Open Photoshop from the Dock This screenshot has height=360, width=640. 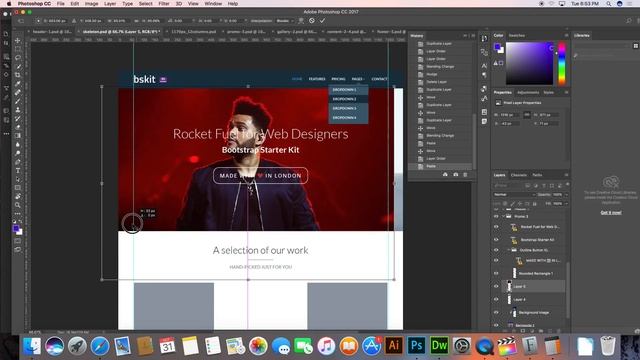click(x=416, y=346)
